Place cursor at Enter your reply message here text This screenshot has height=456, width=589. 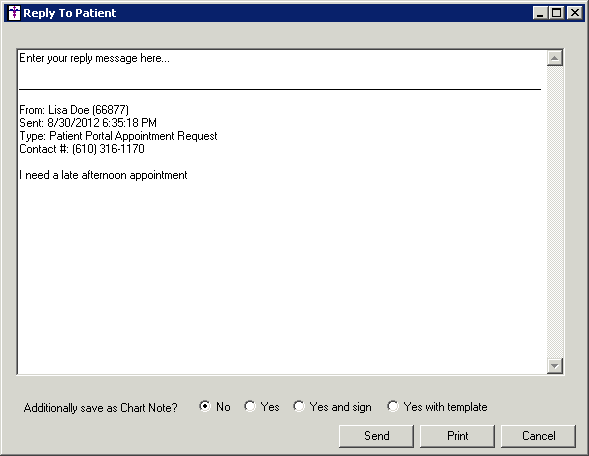[x=94, y=58]
